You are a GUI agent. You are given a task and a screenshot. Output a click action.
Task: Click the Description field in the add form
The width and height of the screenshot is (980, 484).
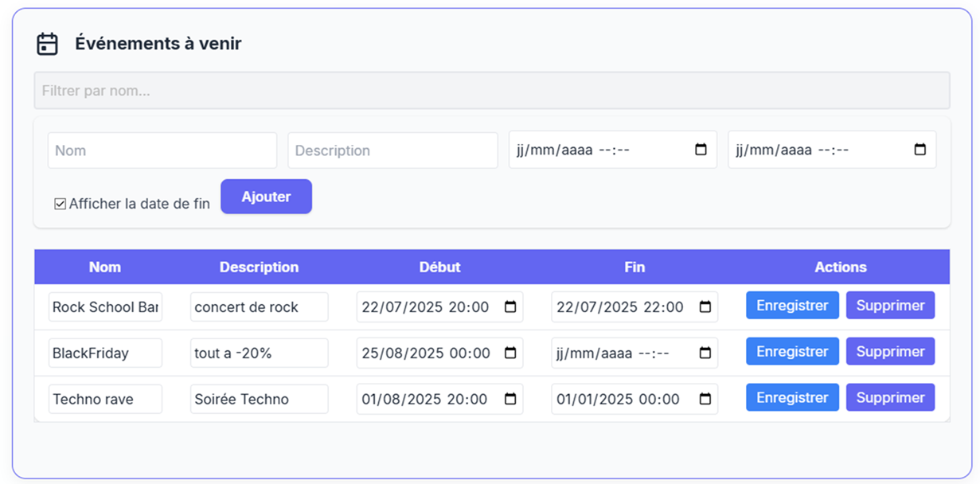click(392, 149)
